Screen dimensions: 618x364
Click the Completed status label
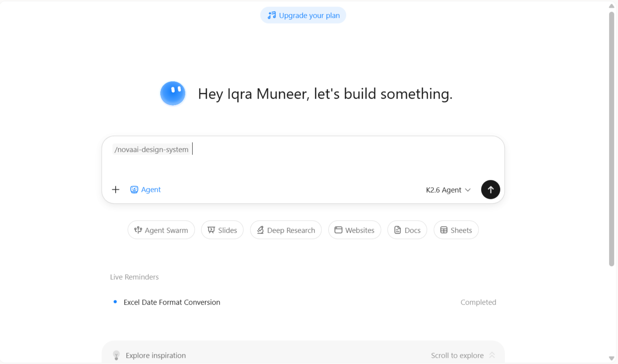pyautogui.click(x=478, y=302)
